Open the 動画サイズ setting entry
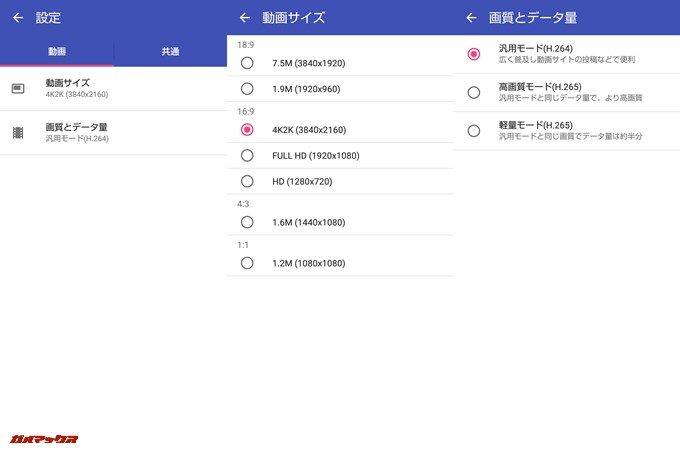Viewport: 680px width, 453px height. 113,88
